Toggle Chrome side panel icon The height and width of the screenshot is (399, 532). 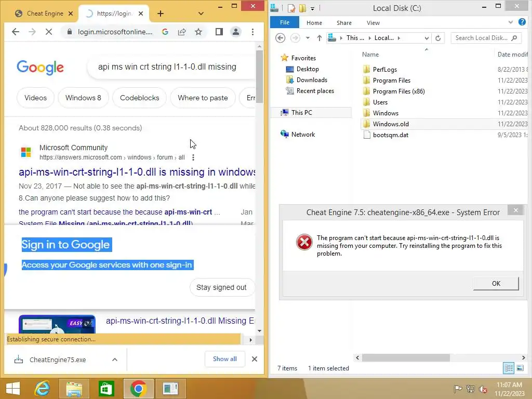point(219,32)
